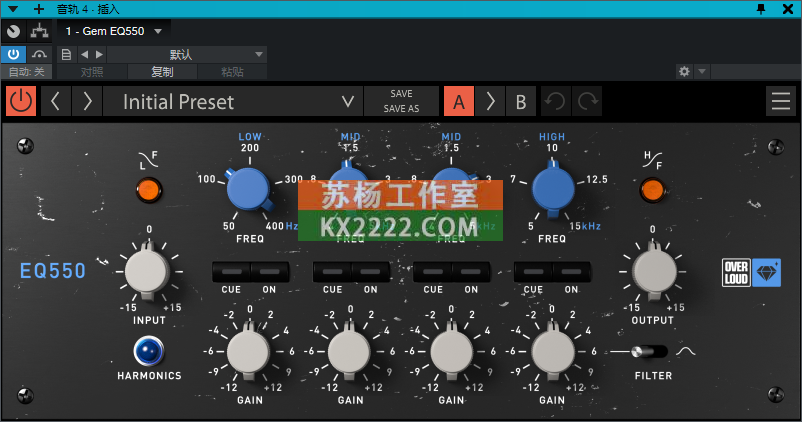The height and width of the screenshot is (422, 802).
Task: Click the sidechain curve icon next to power
Action: pos(39,54)
